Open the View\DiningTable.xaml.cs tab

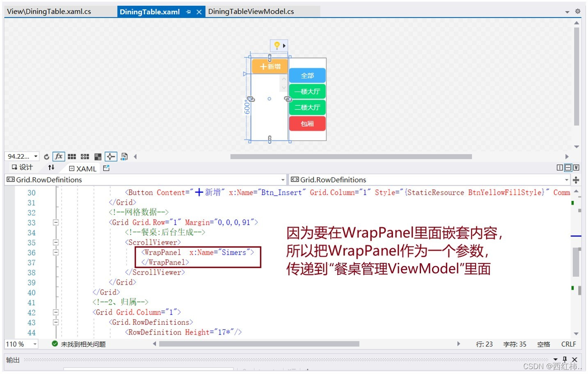pos(49,11)
